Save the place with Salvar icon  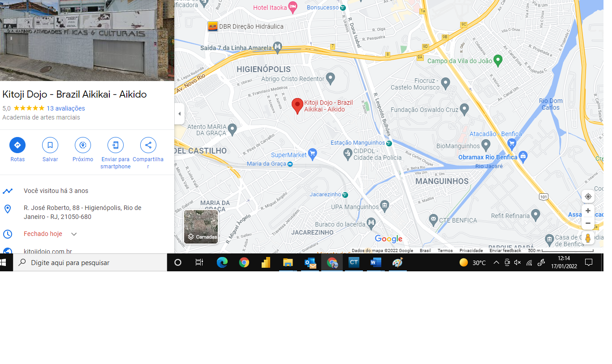click(x=50, y=145)
